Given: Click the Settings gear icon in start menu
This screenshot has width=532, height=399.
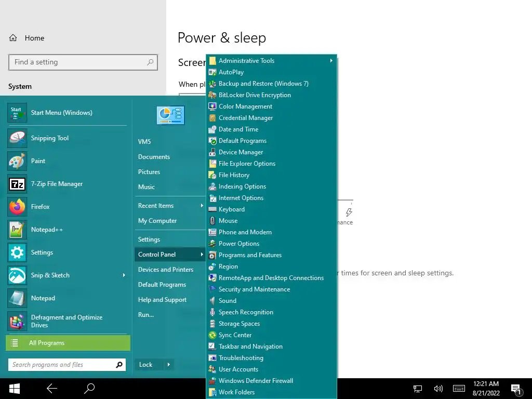Looking at the screenshot, I should pyautogui.click(x=17, y=252).
